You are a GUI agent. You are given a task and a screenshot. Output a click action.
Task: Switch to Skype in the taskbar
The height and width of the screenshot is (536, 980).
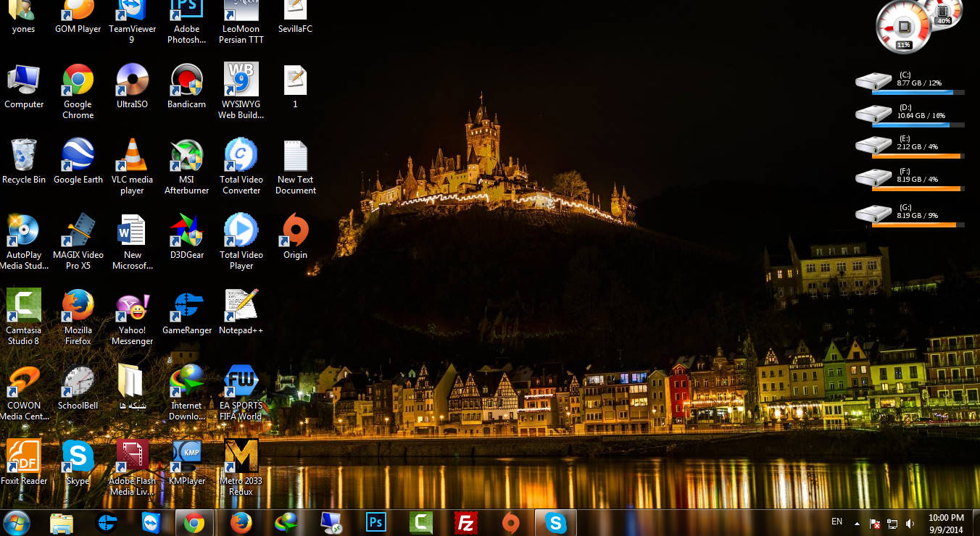[x=555, y=522]
